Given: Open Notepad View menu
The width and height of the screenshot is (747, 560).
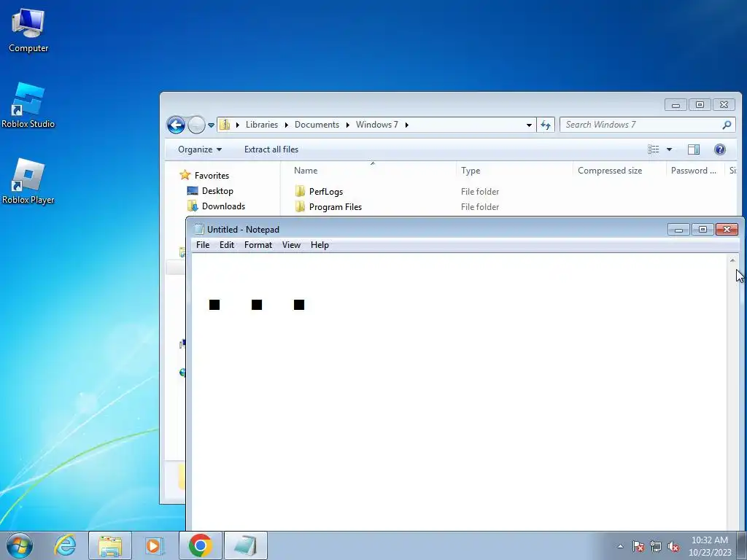Looking at the screenshot, I should pyautogui.click(x=291, y=245).
